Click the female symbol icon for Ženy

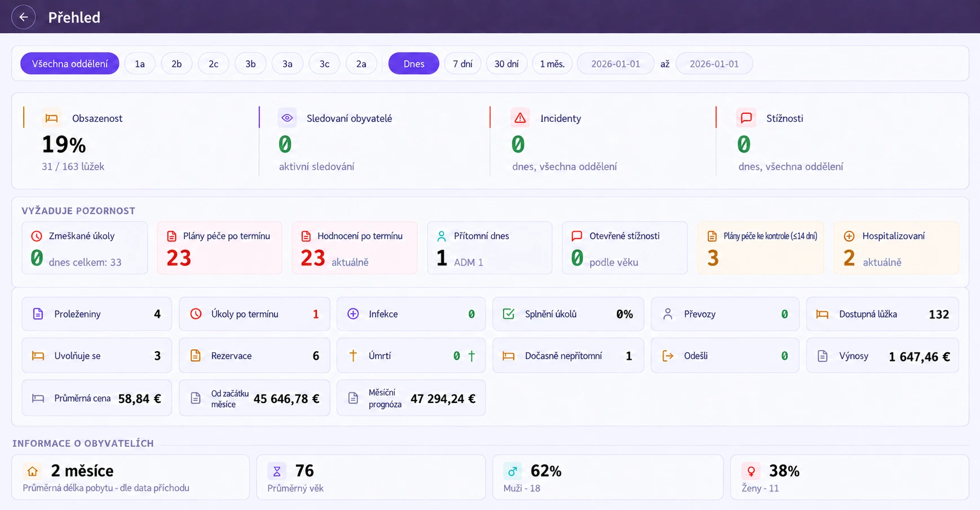click(x=751, y=471)
